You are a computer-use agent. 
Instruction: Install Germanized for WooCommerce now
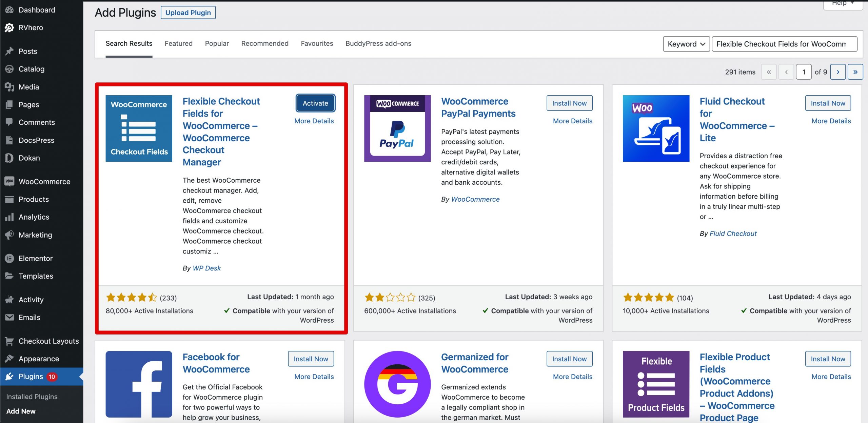[x=569, y=359]
